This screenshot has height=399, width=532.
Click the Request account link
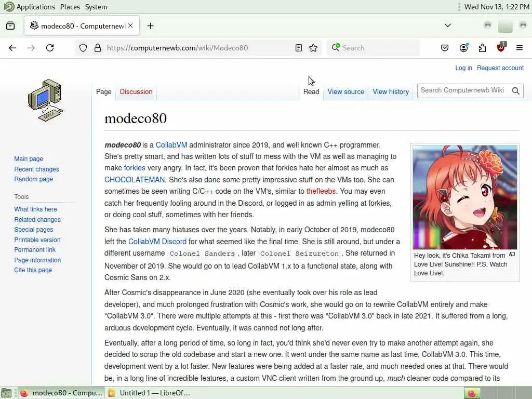pyautogui.click(x=500, y=68)
